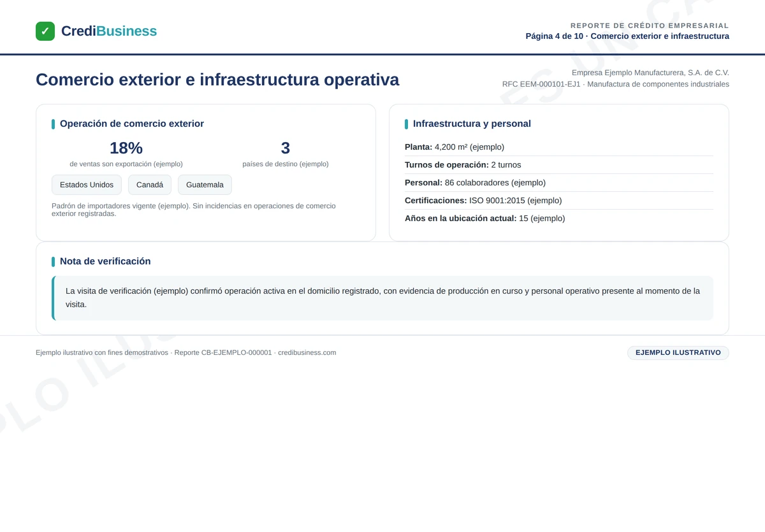The height and width of the screenshot is (532, 765).
Task: Click the 'Nota de verificación' heading
Action: coord(105,261)
